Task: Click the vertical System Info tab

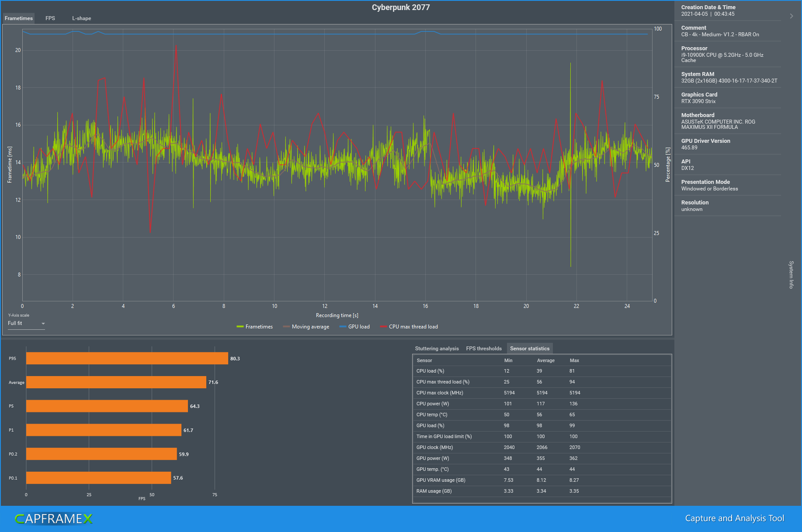Action: coord(791,275)
